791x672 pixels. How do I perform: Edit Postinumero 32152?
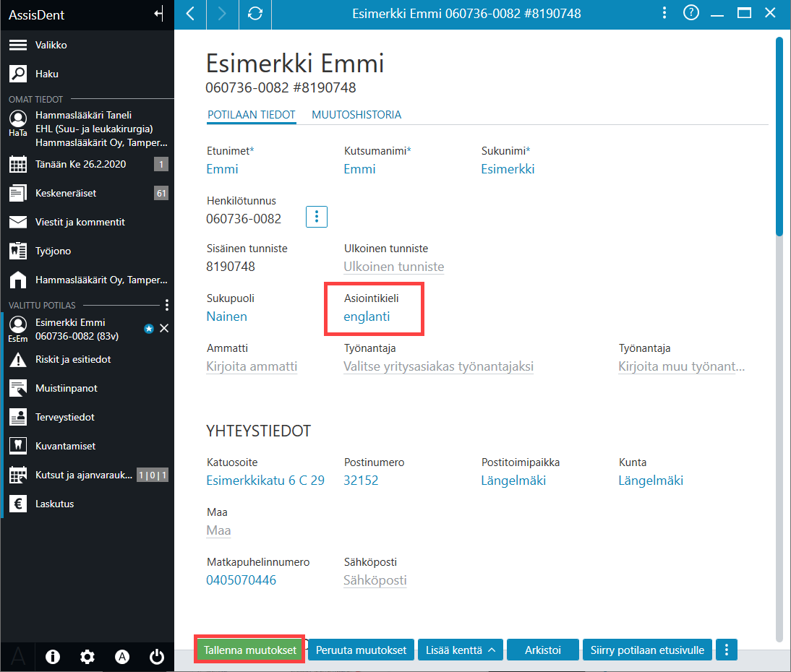(x=361, y=481)
